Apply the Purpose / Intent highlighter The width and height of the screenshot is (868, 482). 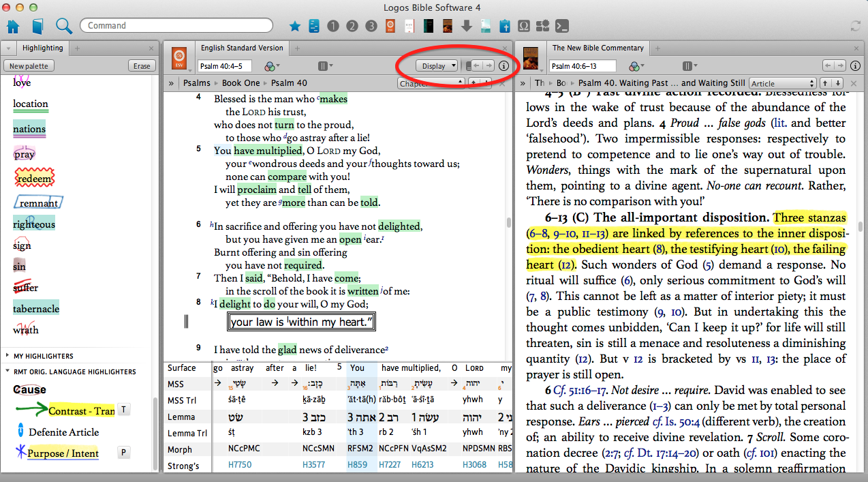tap(59, 453)
